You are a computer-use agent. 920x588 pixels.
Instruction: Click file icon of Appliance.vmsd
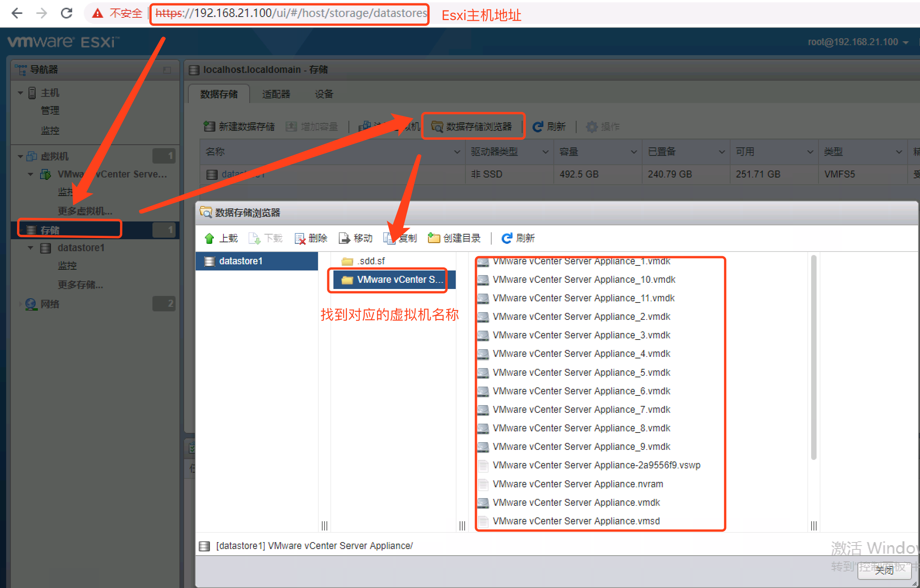coord(483,521)
